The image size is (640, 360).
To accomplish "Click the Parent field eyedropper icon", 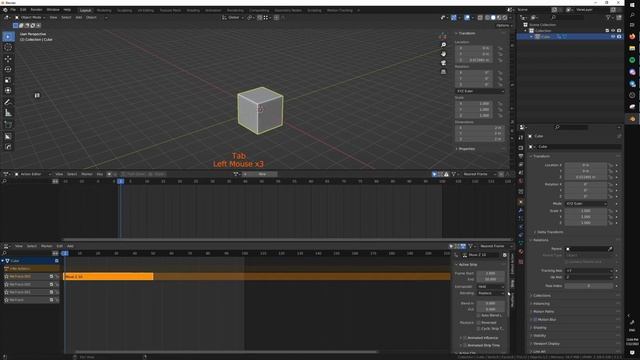I will pyautogui.click(x=610, y=249).
